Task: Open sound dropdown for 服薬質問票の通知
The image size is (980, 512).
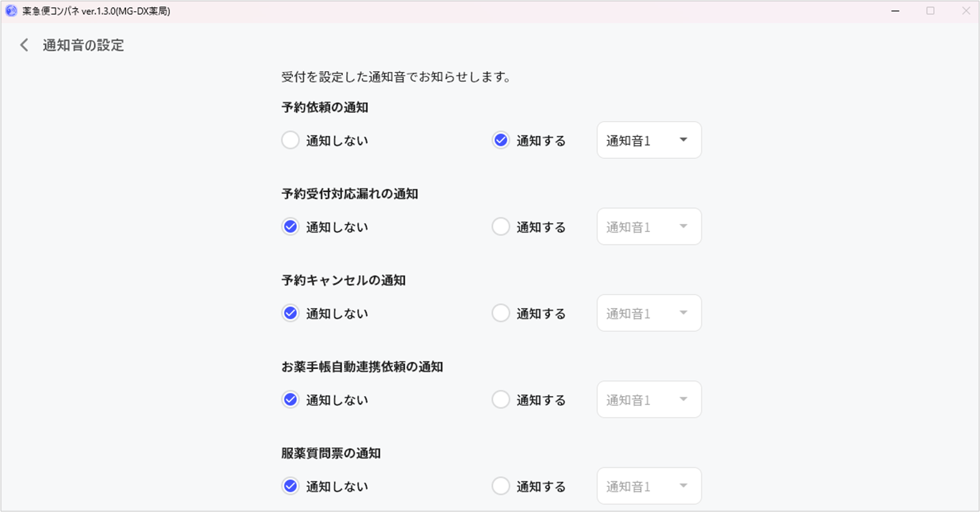Action: (x=649, y=486)
